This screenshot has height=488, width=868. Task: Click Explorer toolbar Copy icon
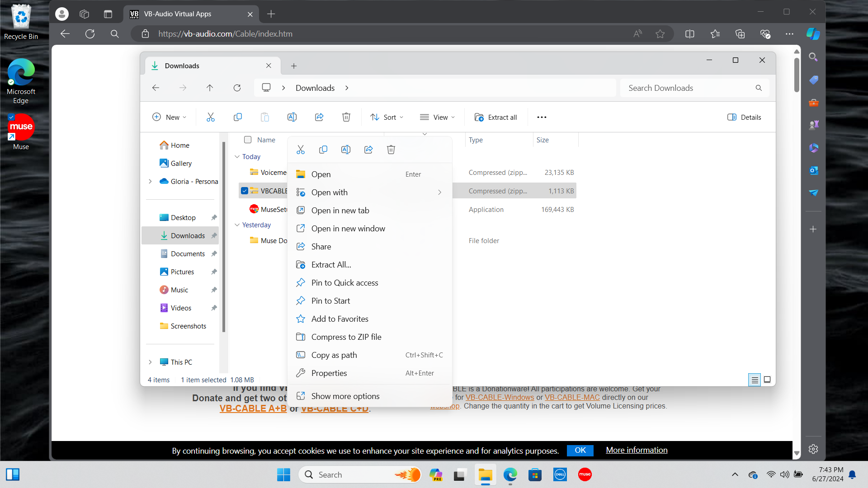point(238,117)
